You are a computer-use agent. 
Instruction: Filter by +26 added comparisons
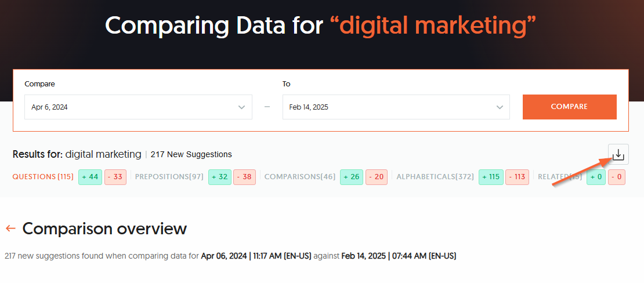tap(352, 177)
